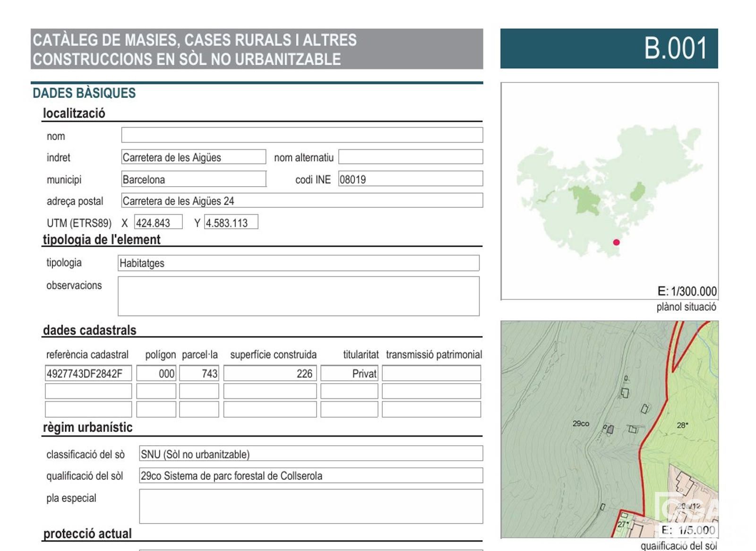Click the B.001 record code banner
The width and height of the screenshot is (756, 551).
(x=609, y=49)
